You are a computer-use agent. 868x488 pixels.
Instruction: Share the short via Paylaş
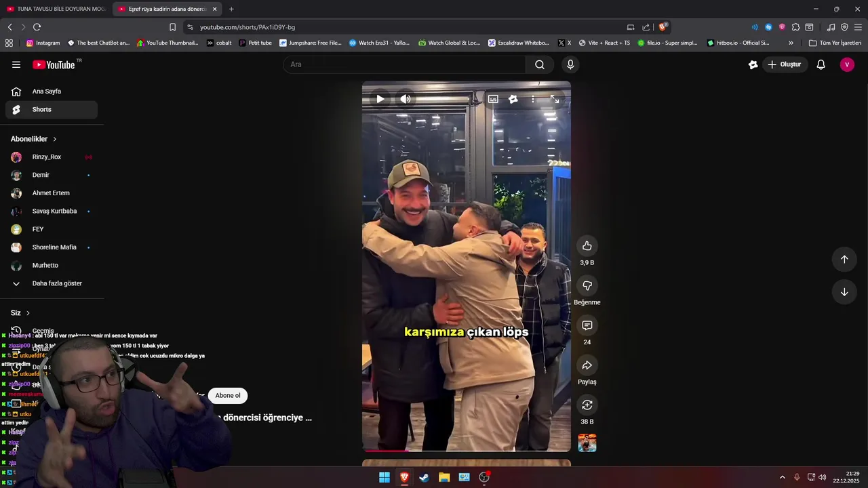coord(587,365)
